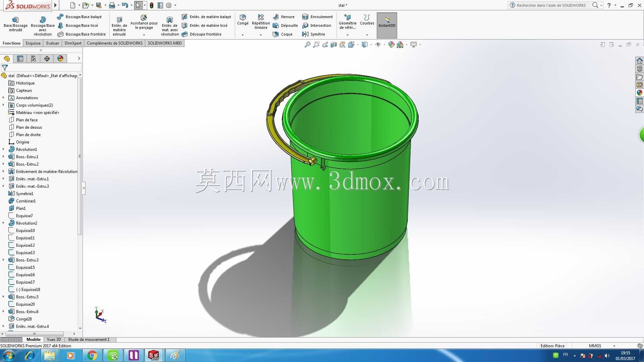This screenshot has width=644, height=362.
Task: Select the Symétrie mirror command
Action: click(x=314, y=34)
